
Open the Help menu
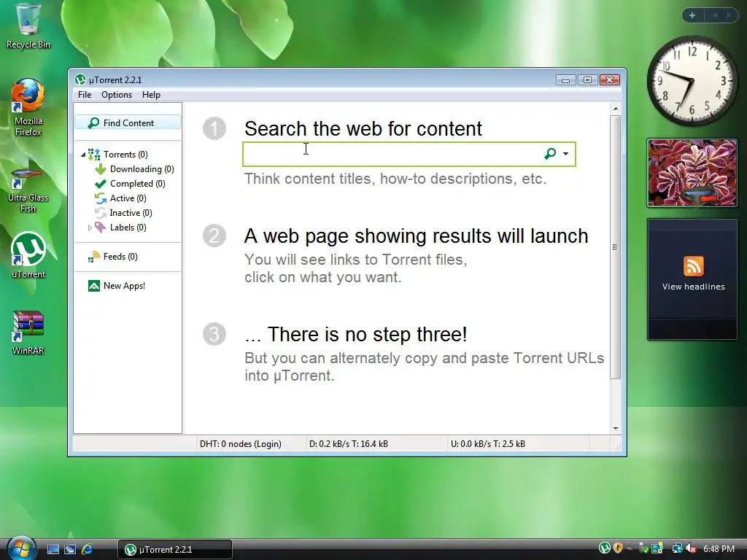pos(151,95)
